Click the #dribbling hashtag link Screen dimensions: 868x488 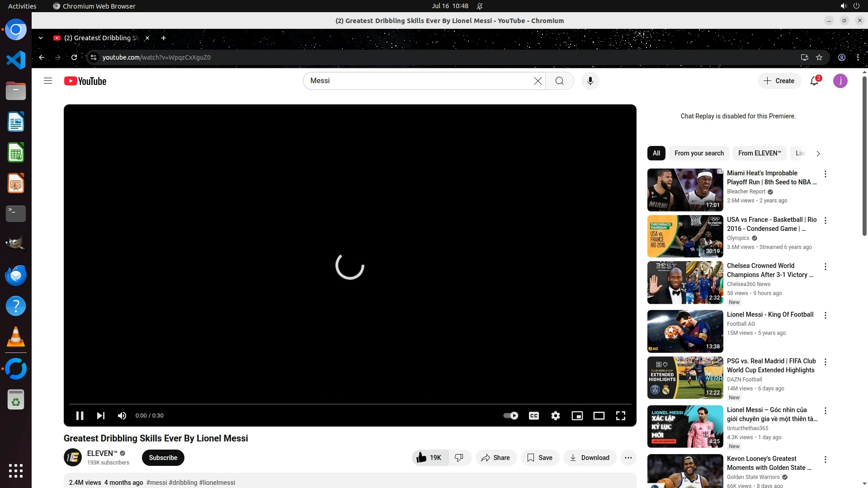(183, 483)
